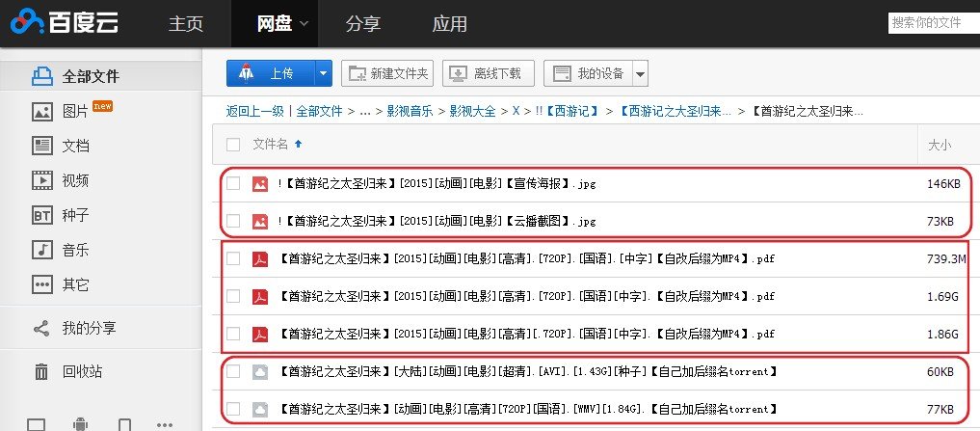
Task: Click 【西游记之大圣归来... breadcrumb link
Action: click(x=675, y=111)
